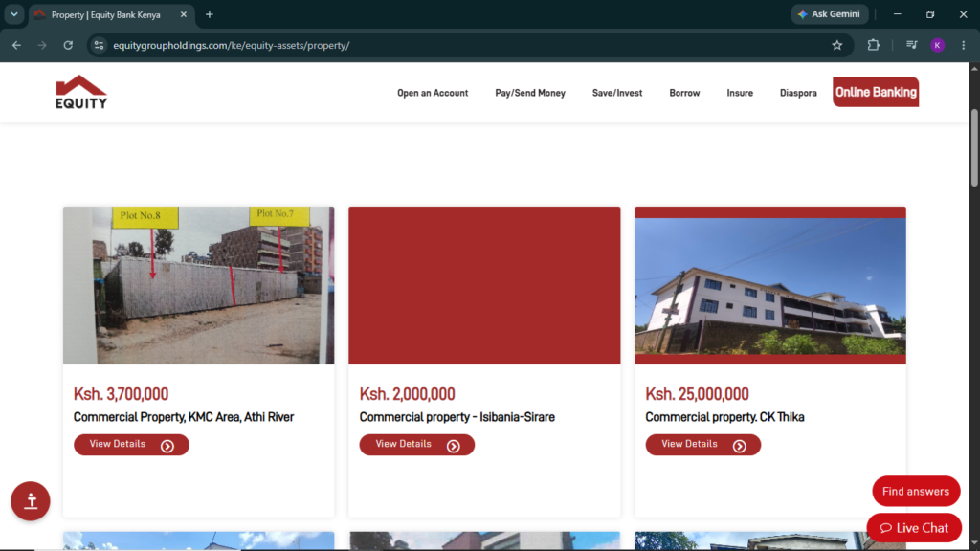Click arrow icon on Isibania-Sirare View Details

point(453,446)
